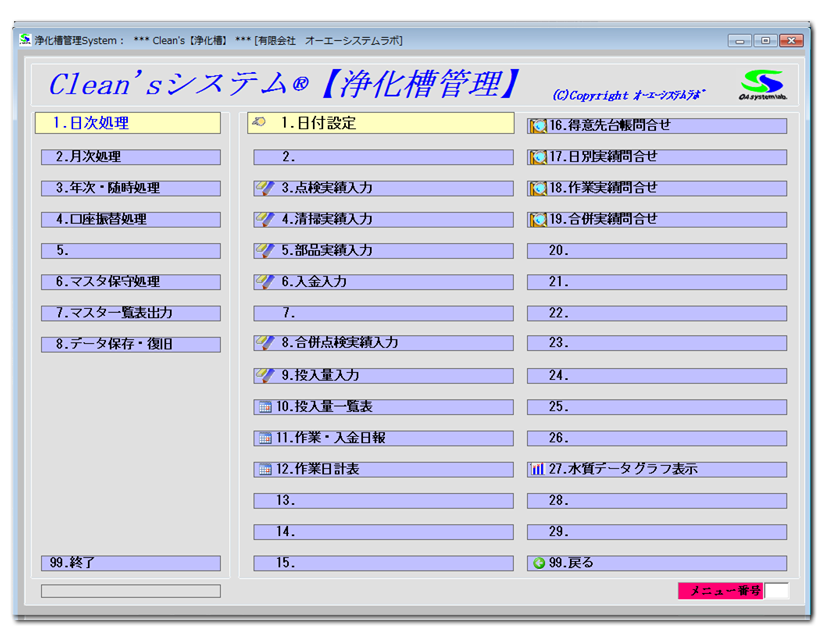
Task: Open 9.投入量入力
Action: 383,375
